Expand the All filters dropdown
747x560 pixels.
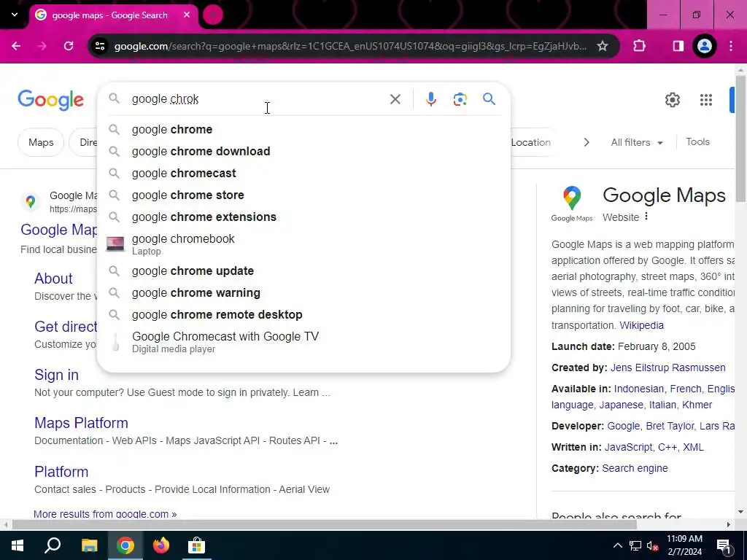pyautogui.click(x=637, y=142)
